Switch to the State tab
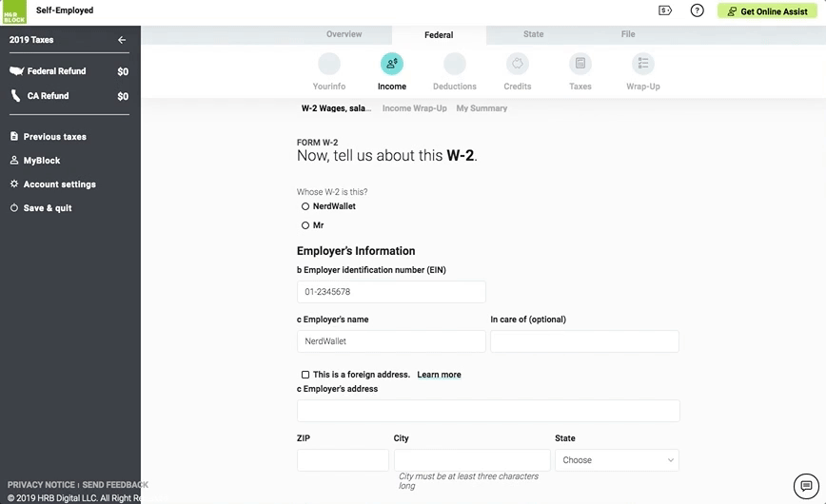This screenshot has width=826, height=504. (533, 34)
